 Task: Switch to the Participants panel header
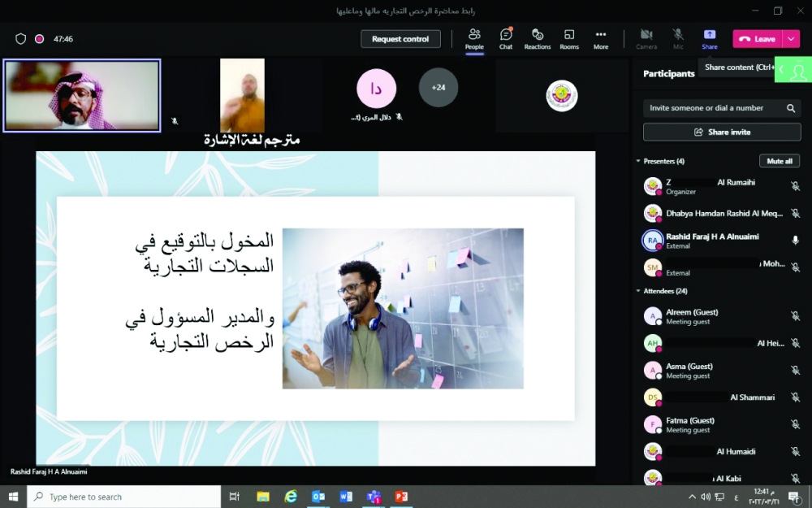click(667, 73)
